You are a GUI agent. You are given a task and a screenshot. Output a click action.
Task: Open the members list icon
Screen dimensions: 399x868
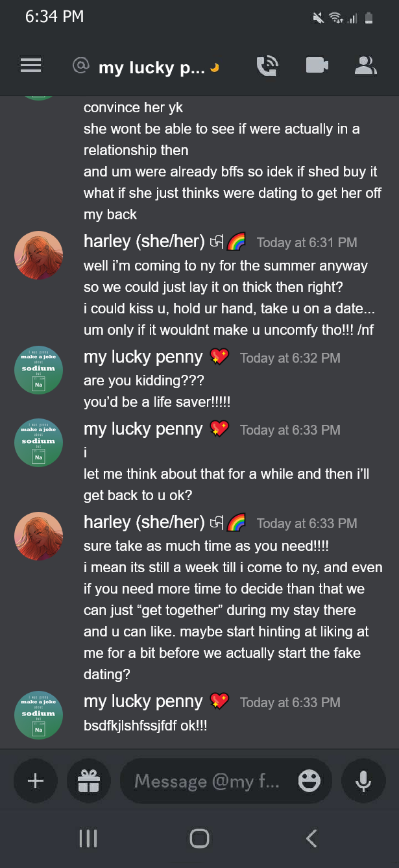pos(366,66)
